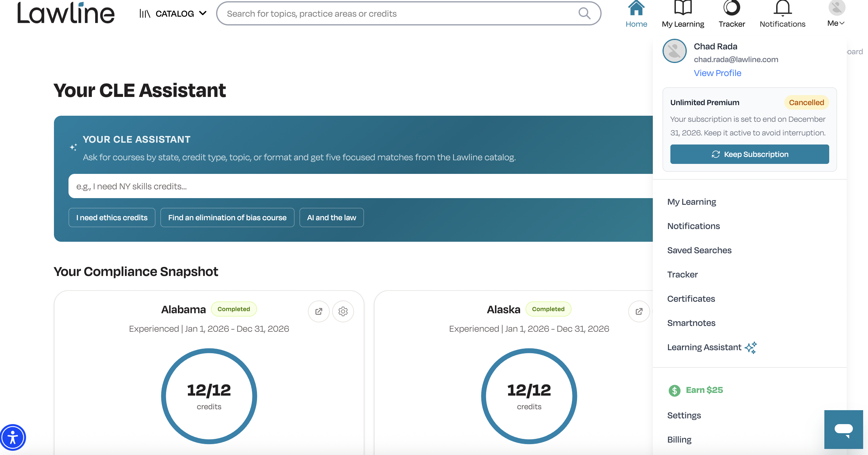Open Alabama tracker settings gear
868x455 pixels.
(343, 311)
